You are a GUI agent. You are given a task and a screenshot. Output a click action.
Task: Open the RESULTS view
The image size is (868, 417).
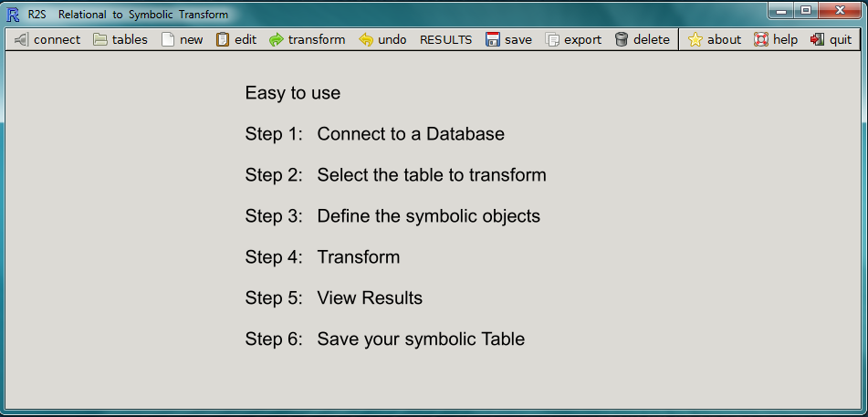coord(446,39)
